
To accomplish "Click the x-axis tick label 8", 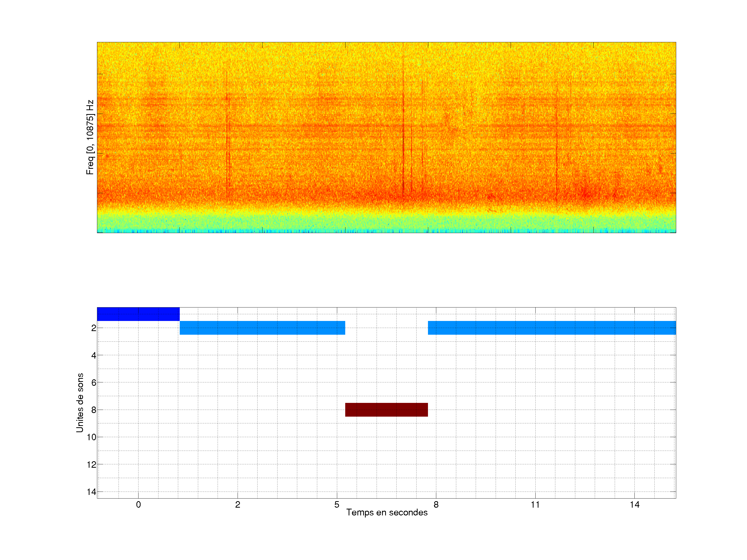I will [436, 505].
